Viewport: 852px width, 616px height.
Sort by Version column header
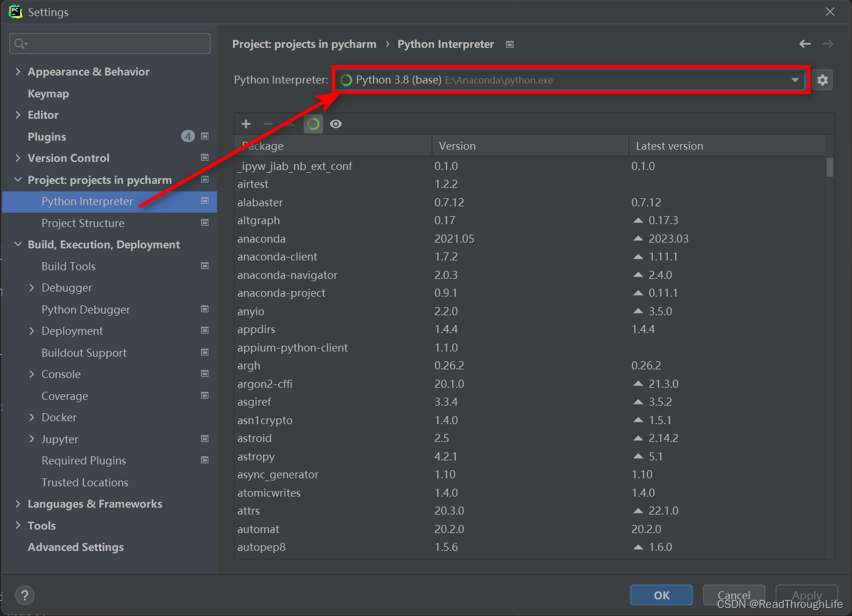[x=530, y=146]
